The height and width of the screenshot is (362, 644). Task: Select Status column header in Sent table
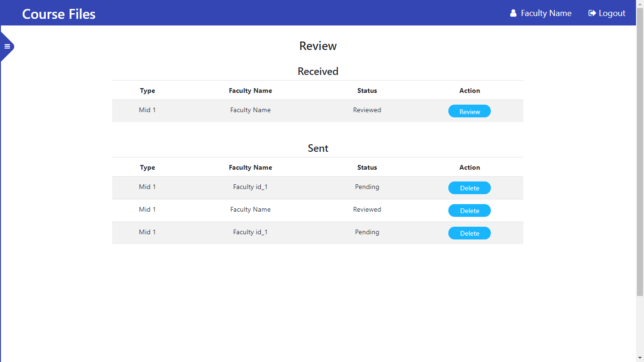[x=367, y=167]
